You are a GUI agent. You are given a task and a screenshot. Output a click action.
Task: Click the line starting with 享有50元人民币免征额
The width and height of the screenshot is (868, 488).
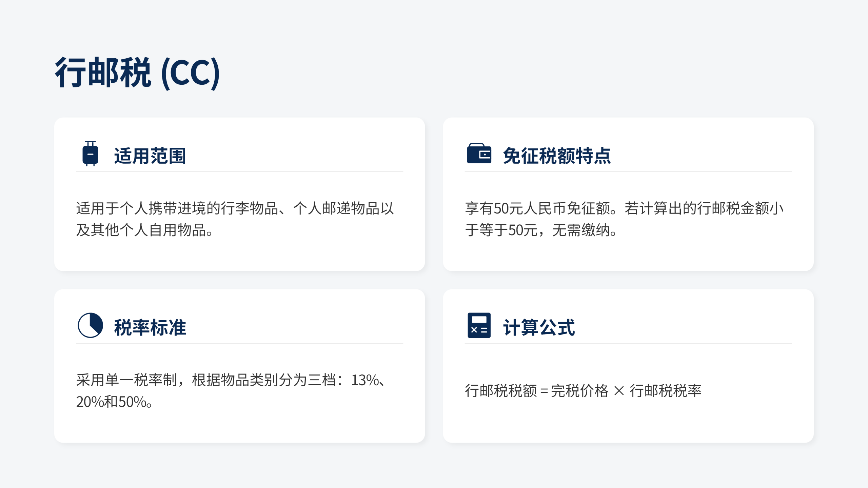(624, 208)
